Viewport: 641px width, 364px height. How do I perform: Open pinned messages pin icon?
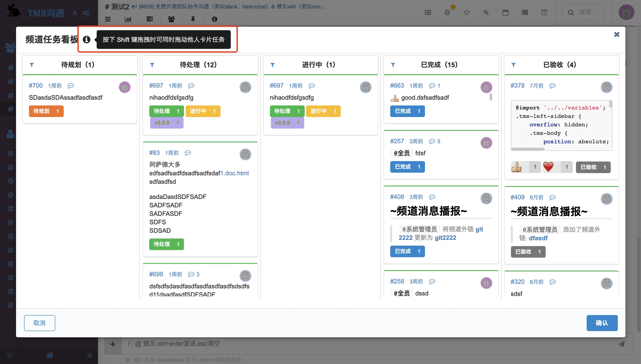(x=193, y=19)
